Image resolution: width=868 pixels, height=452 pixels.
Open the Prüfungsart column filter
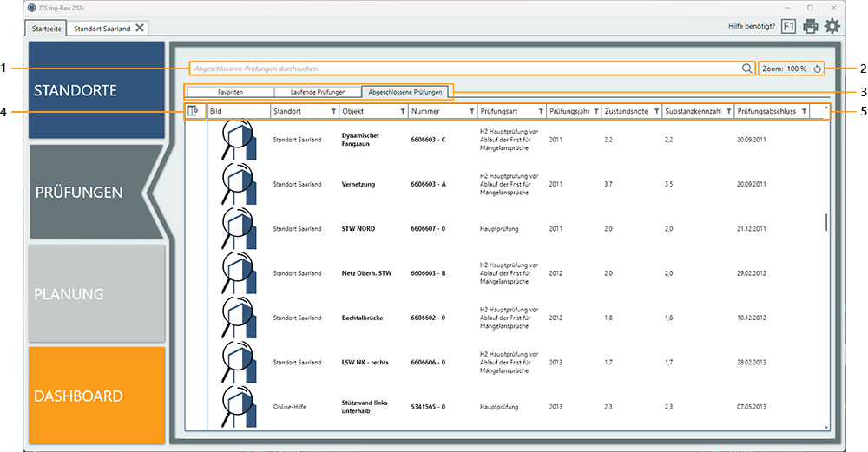click(540, 111)
